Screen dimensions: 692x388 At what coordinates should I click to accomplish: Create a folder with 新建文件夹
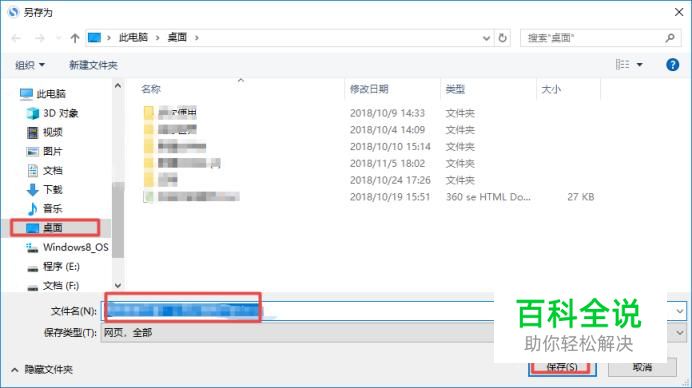[x=93, y=65]
